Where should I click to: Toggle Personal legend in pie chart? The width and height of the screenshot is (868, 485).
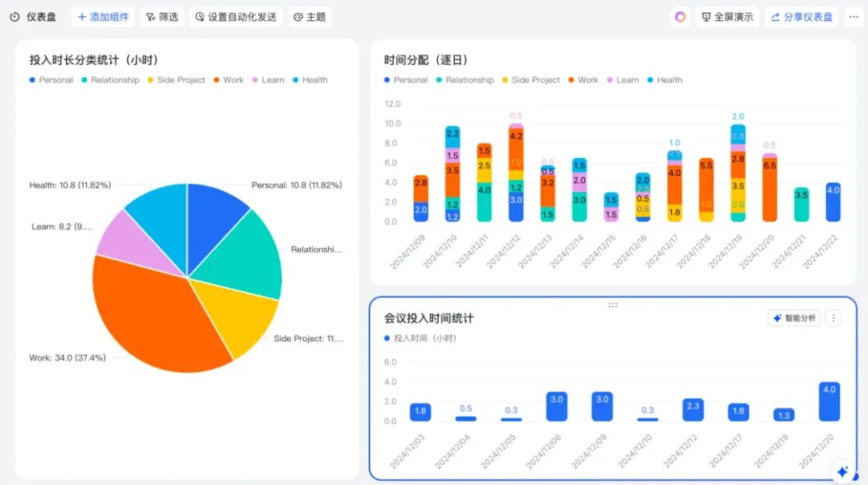click(x=51, y=79)
